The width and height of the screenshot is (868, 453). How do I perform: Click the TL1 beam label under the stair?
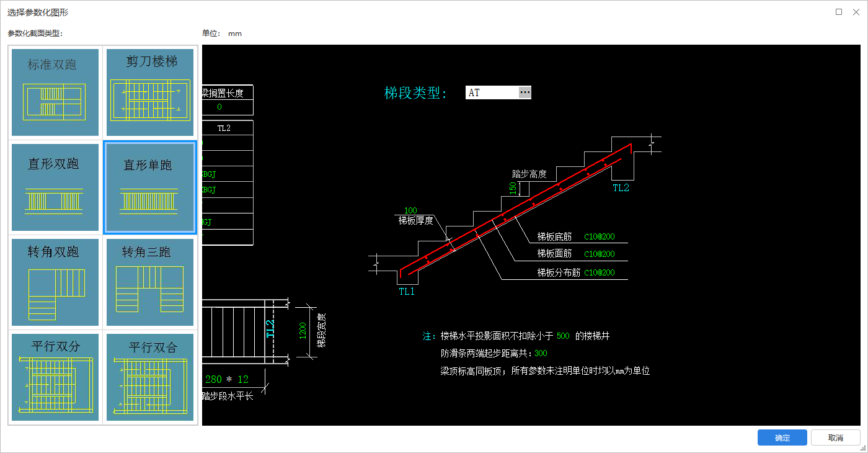(407, 291)
